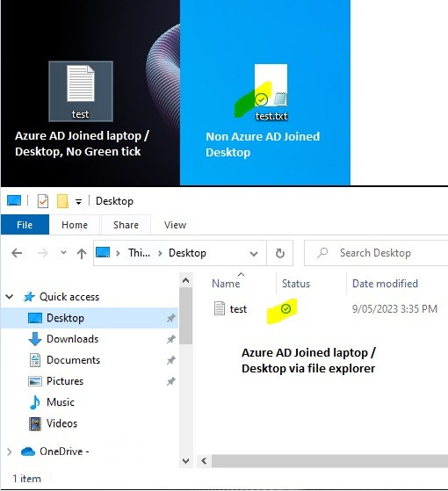
Task: Click the Forward navigation arrow
Action: pyautogui.click(x=42, y=253)
